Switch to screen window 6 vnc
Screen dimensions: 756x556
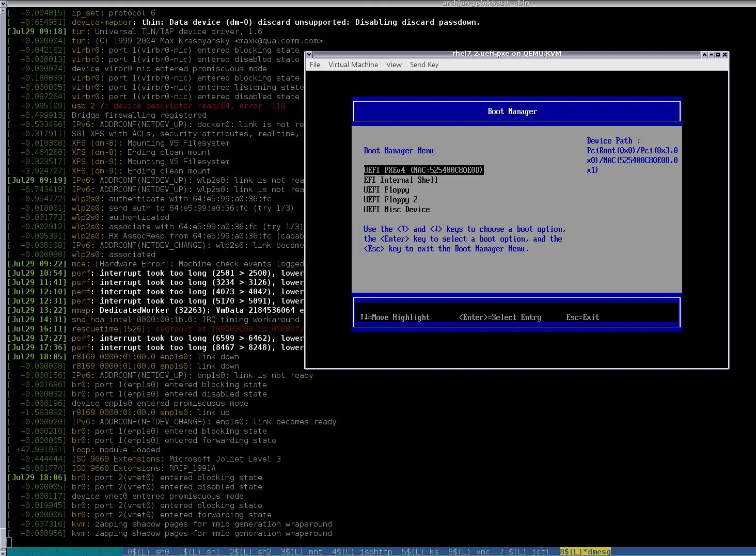pyautogui.click(x=469, y=552)
